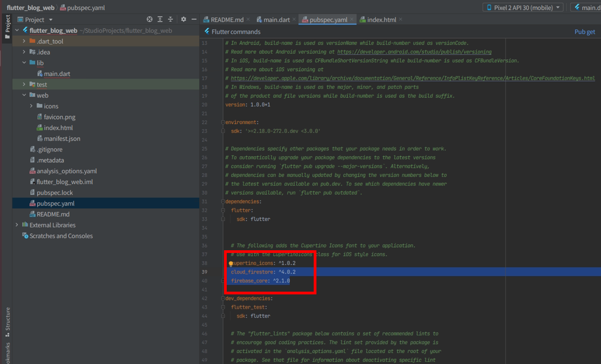This screenshot has width=601, height=364.
Task: Open the Android versioning URL link
Action: (414, 52)
